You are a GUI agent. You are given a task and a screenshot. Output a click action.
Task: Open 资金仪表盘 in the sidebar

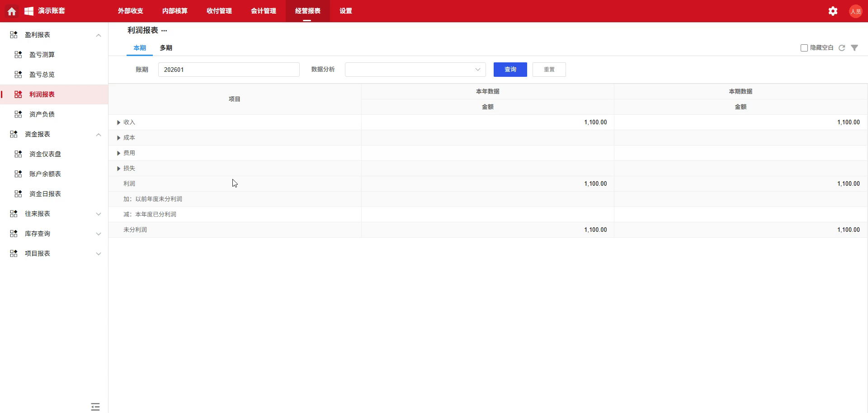tap(45, 154)
